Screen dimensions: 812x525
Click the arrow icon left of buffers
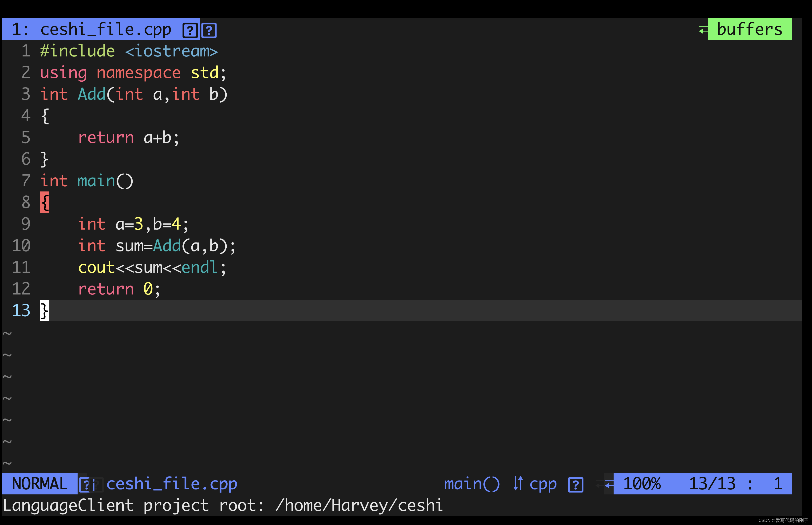[x=703, y=30]
